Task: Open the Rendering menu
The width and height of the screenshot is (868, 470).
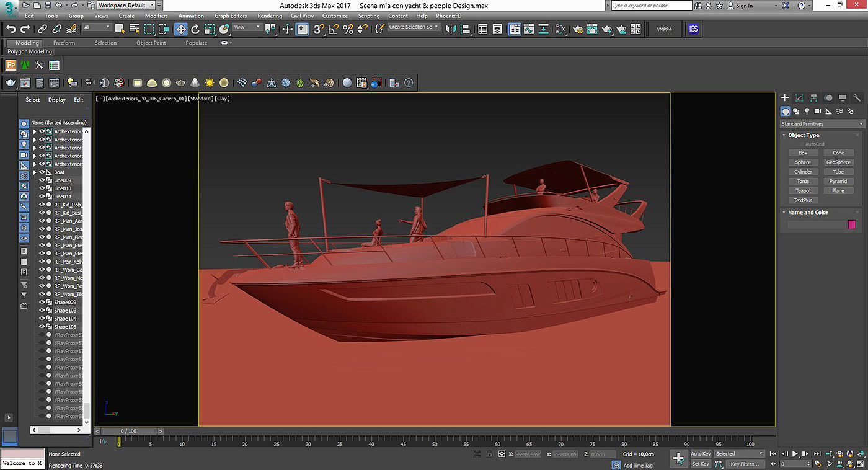Action: [x=269, y=16]
